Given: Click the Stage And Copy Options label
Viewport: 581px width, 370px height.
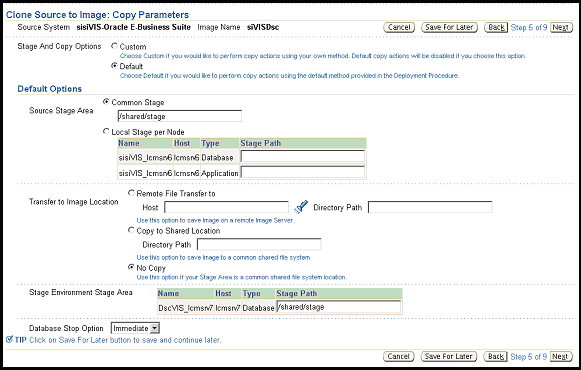Looking at the screenshot, I should tap(59, 46).
